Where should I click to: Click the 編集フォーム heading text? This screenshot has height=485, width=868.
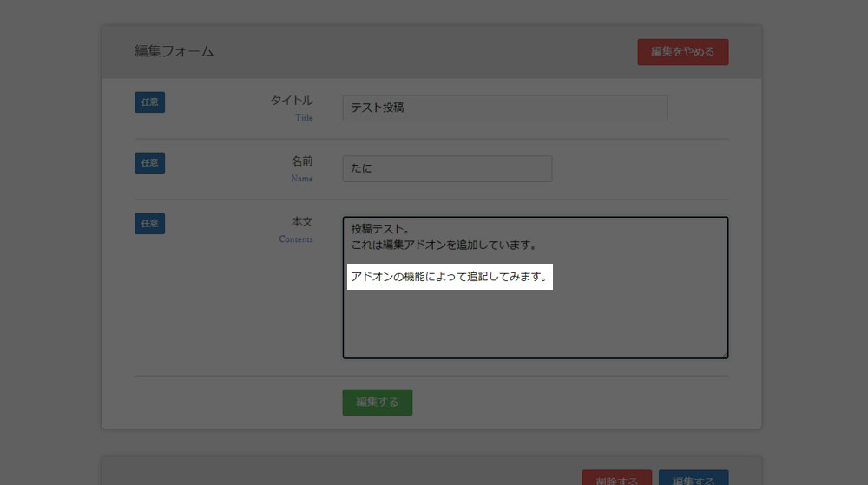coord(174,51)
